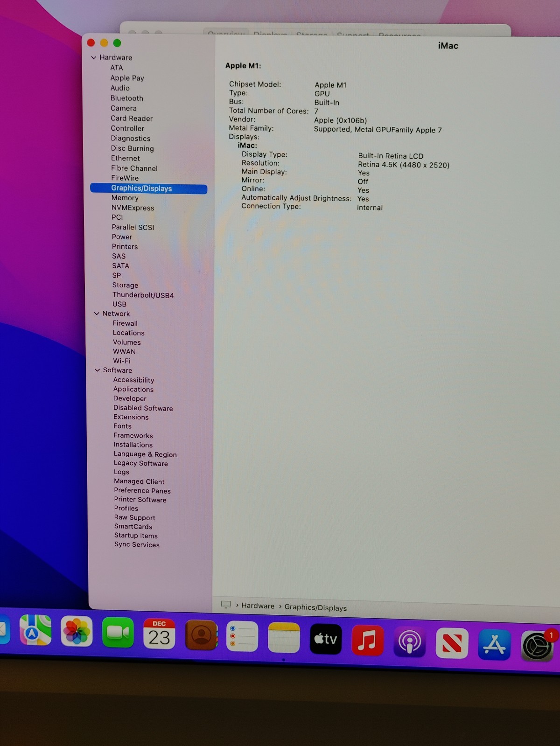Select Language & Region entry
Screen dimensions: 560x746
[x=146, y=454]
